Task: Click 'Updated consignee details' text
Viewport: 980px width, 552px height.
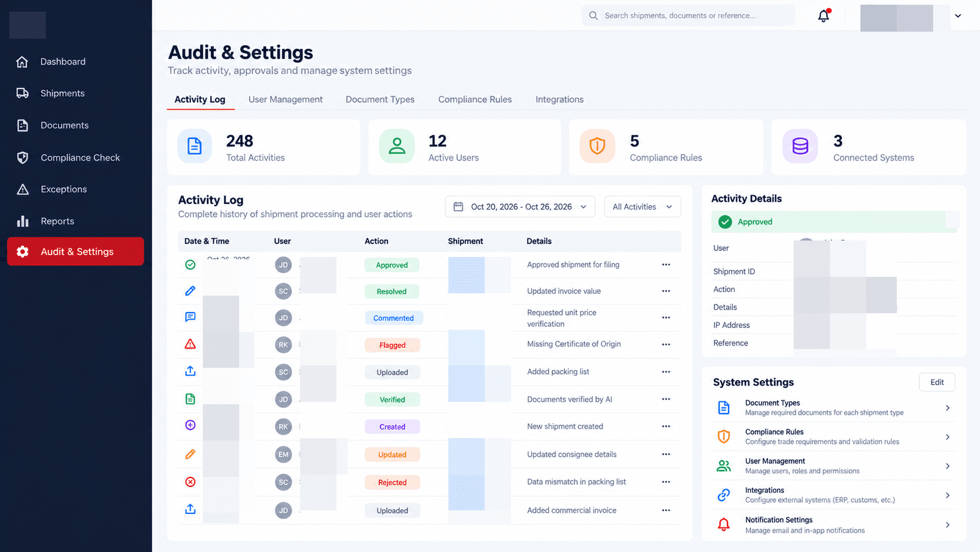Action: (571, 454)
